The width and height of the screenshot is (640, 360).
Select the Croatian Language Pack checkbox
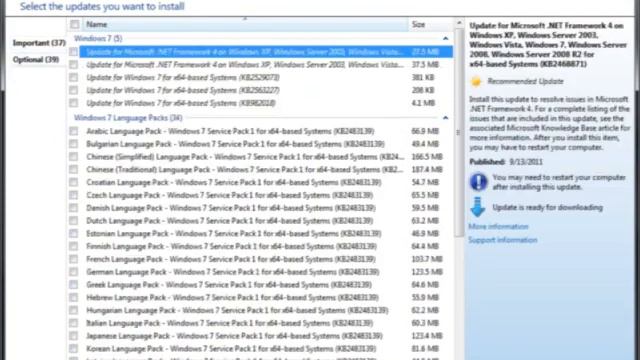coord(73,182)
